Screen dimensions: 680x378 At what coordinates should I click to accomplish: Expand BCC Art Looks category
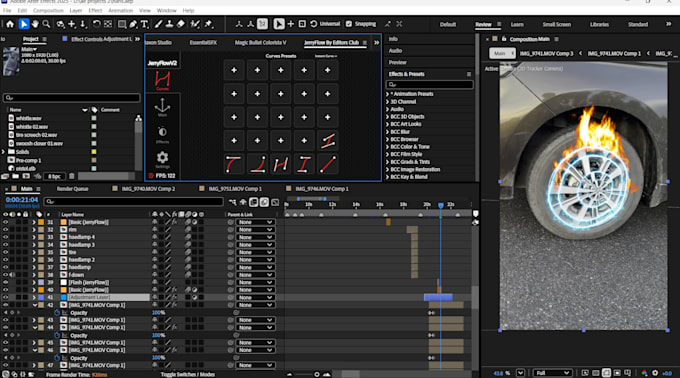[x=387, y=124]
